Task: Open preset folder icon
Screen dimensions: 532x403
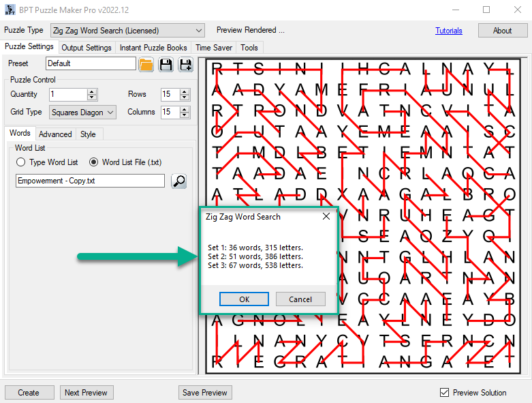Action: [x=146, y=64]
